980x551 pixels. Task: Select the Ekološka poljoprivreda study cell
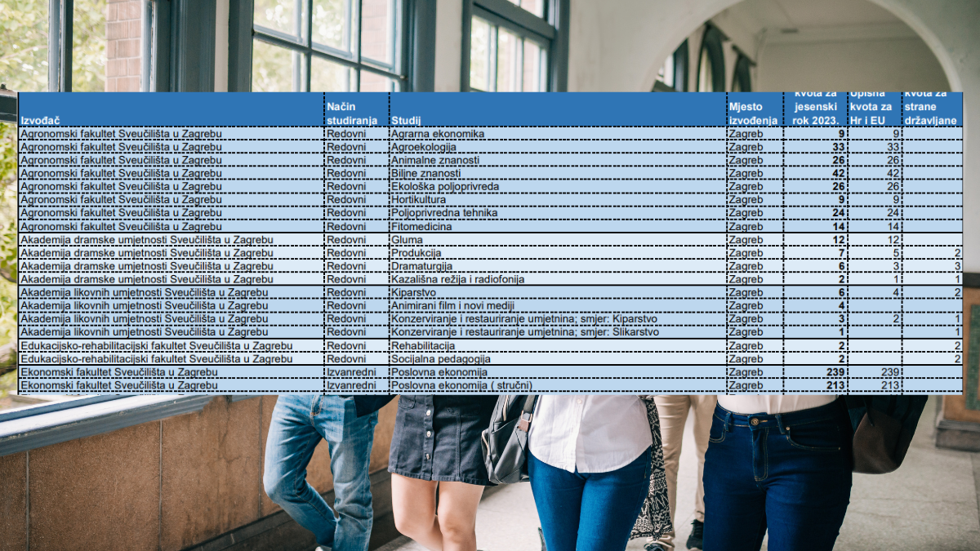coord(558,186)
